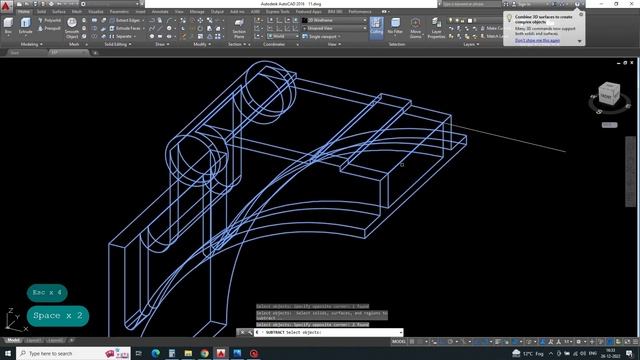Click the ViewCube navigation cube
The height and width of the screenshot is (360, 640).
click(x=609, y=94)
